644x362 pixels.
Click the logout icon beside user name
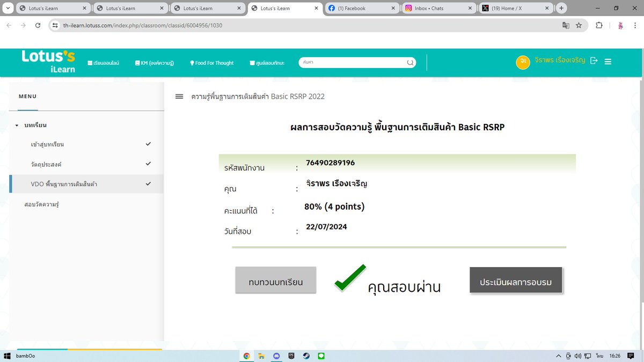(x=594, y=61)
